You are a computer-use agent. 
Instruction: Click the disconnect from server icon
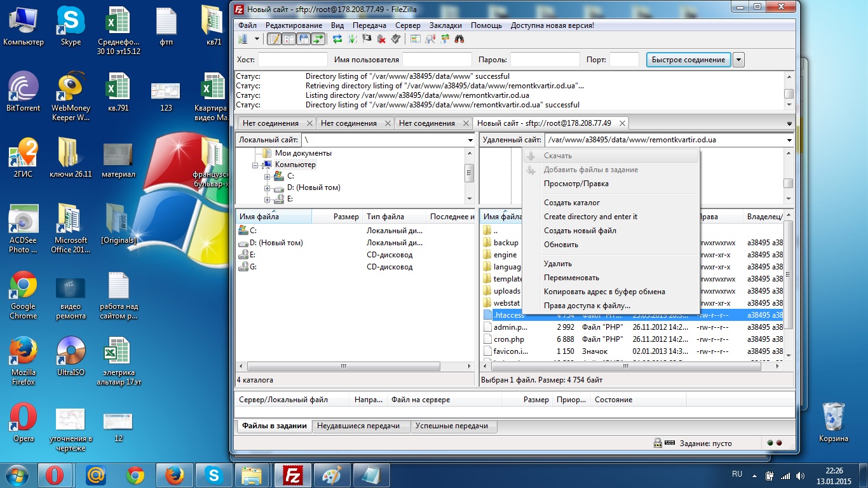[x=381, y=39]
